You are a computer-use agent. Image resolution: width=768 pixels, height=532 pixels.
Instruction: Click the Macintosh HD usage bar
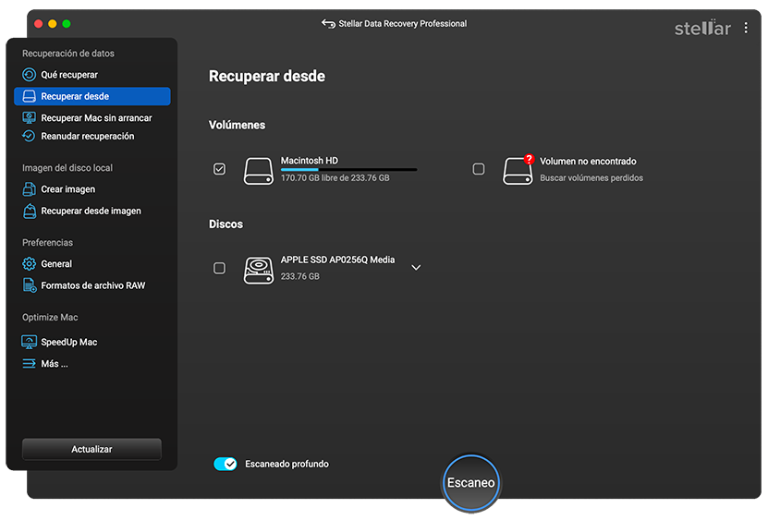348,170
